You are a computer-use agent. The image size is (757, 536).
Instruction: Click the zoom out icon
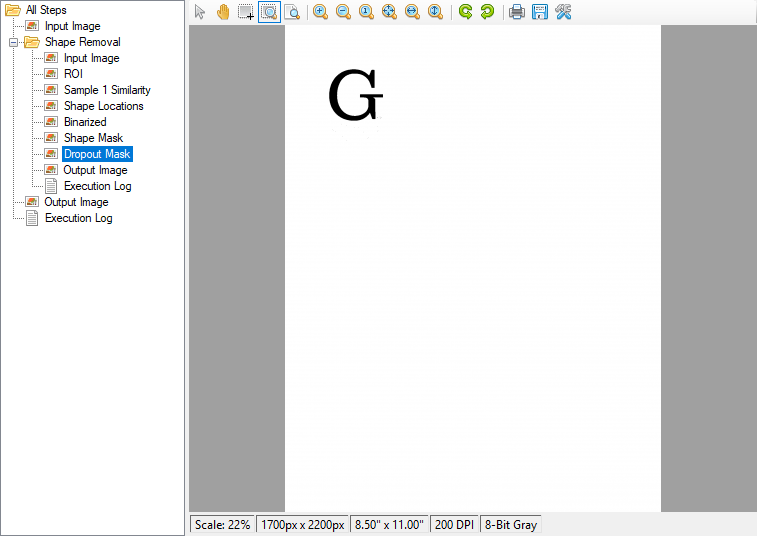343,12
